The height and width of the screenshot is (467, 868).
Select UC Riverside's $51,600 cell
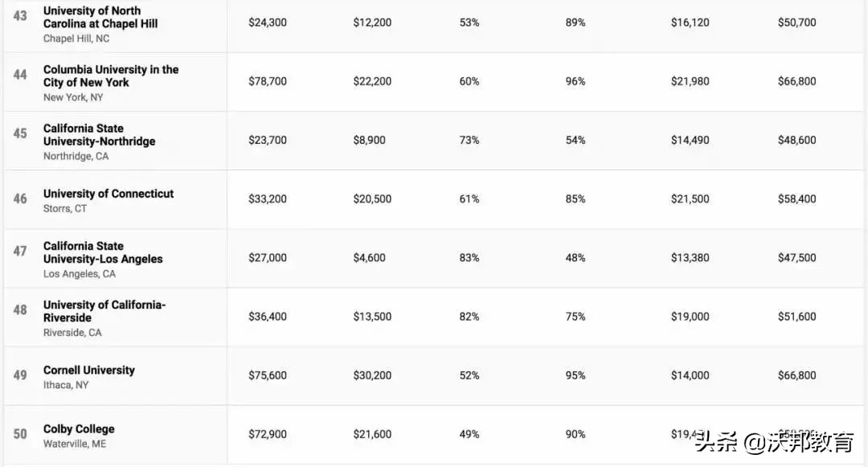click(796, 317)
